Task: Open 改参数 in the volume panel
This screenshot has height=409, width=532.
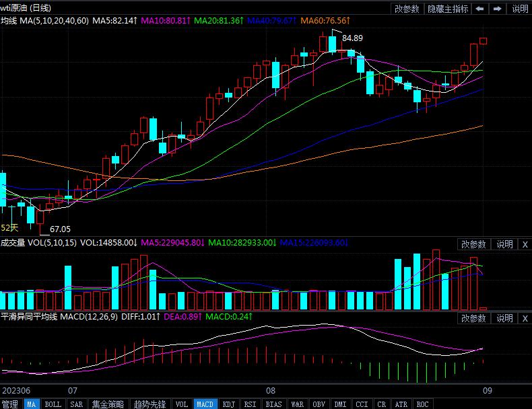Action: 473,244
